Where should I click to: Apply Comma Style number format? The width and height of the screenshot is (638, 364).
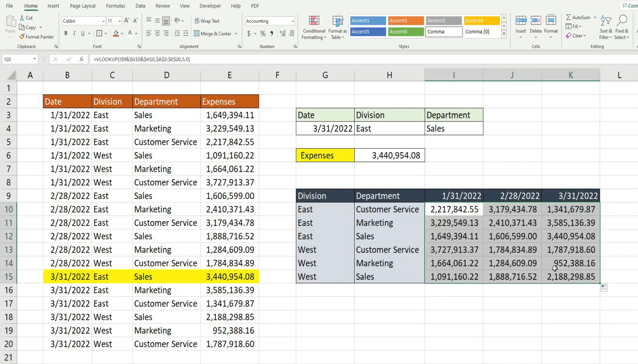point(272,34)
